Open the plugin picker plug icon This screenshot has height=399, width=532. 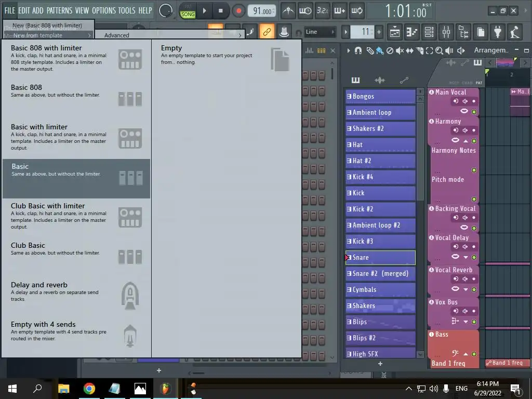[x=498, y=32]
